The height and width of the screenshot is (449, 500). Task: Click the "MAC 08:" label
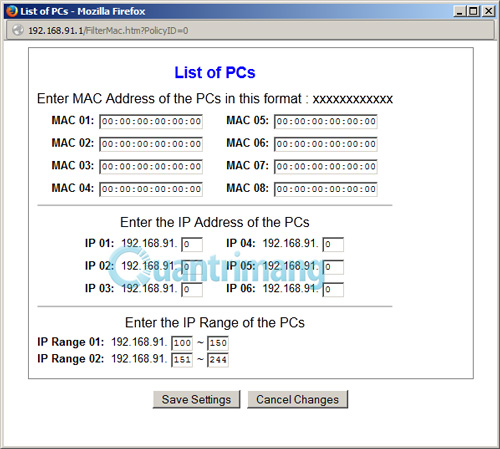click(247, 188)
